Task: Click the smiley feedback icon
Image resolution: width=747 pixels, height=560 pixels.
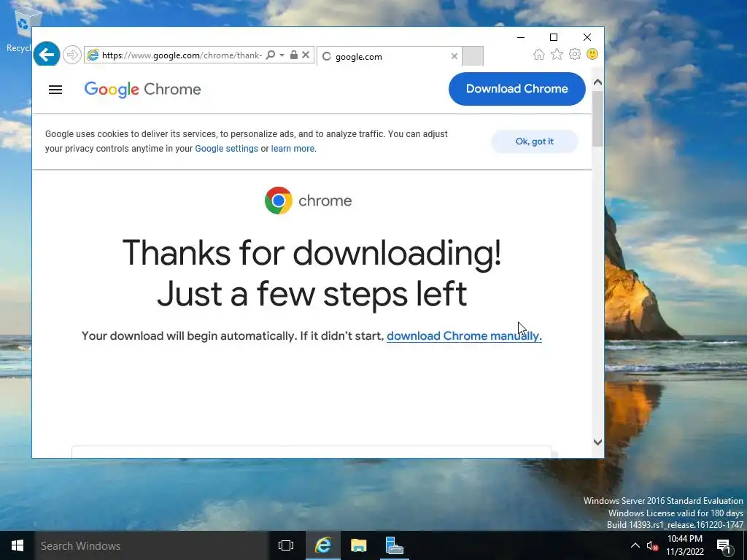Action: [592, 54]
